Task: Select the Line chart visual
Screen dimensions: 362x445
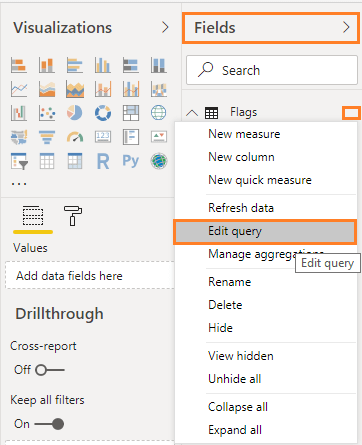Action: coord(19,89)
